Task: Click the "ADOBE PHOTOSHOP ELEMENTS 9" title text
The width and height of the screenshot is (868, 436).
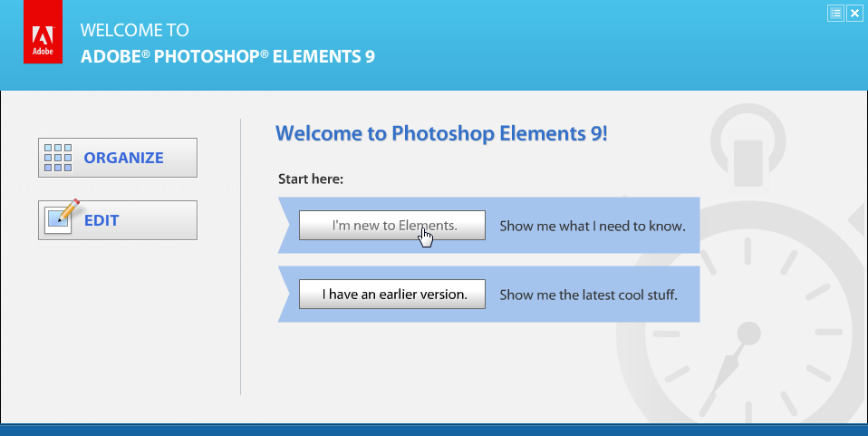Action: coord(227,56)
